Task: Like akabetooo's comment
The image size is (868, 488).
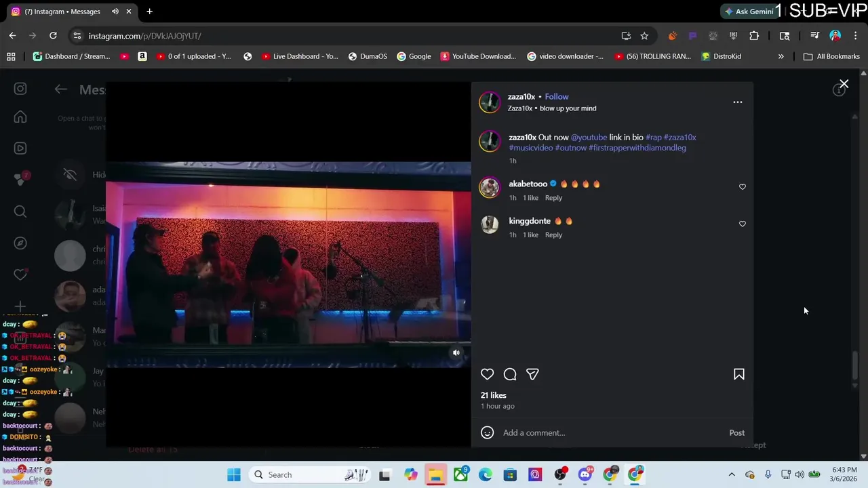Action: click(743, 187)
